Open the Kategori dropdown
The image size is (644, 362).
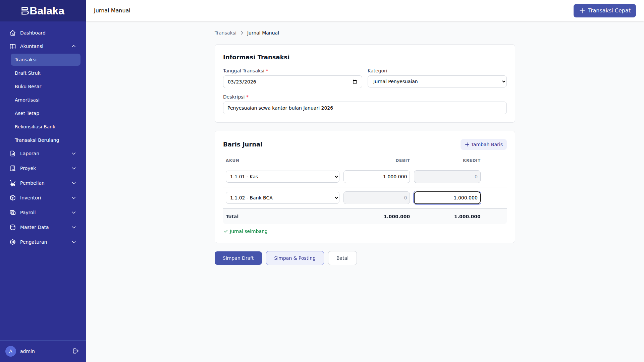pos(437,81)
